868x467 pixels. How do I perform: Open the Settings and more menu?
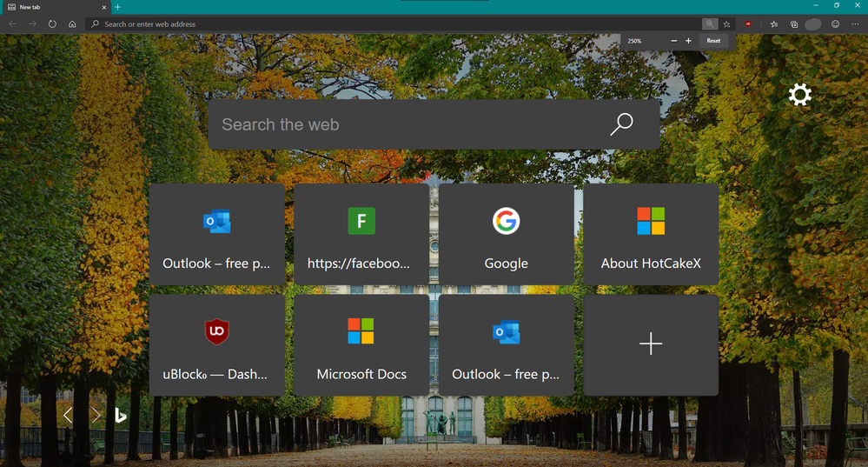pyautogui.click(x=855, y=24)
